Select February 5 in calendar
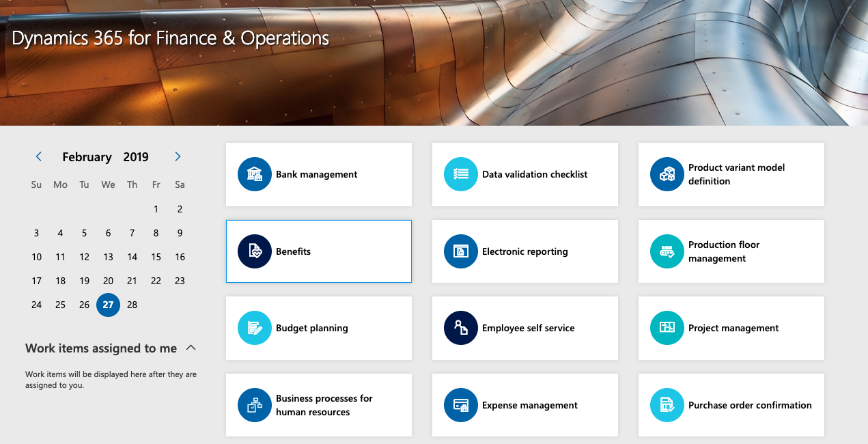This screenshot has width=868, height=444. pos(84,233)
